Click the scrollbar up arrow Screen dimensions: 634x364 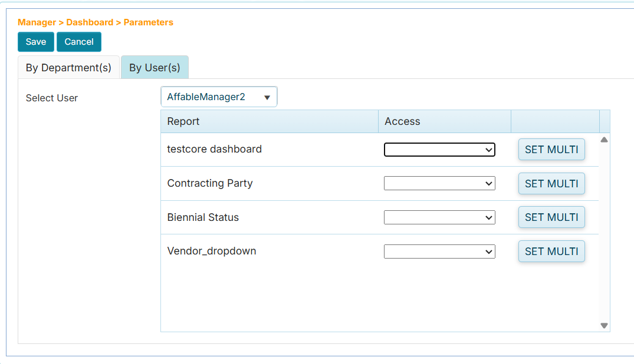pyautogui.click(x=603, y=138)
